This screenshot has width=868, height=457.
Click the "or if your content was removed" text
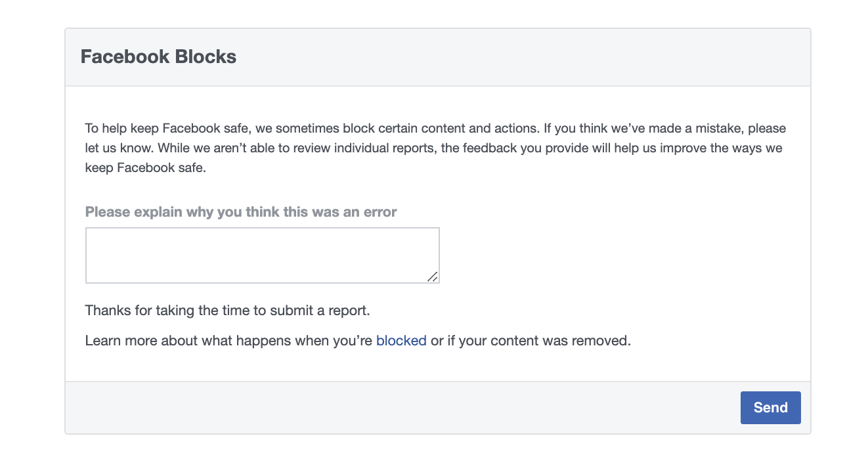pyautogui.click(x=531, y=341)
